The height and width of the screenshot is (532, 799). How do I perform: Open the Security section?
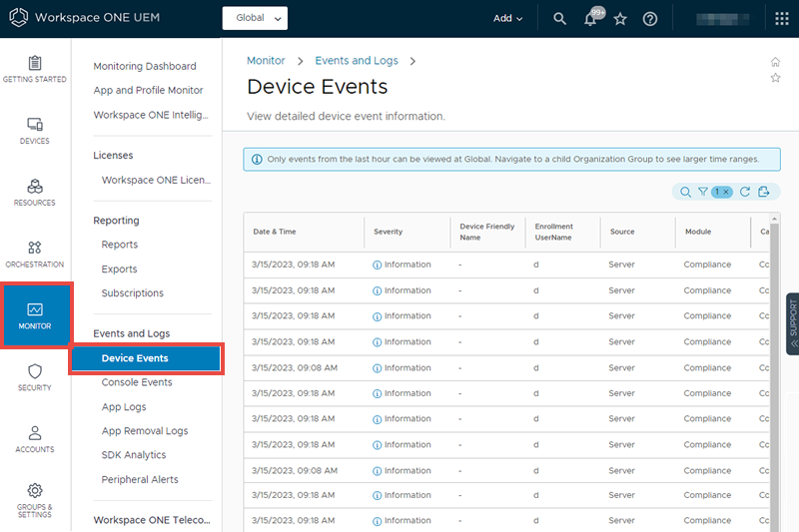click(x=35, y=377)
